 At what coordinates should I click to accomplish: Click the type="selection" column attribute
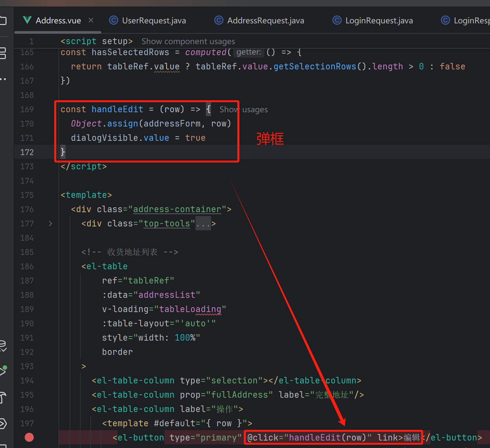click(221, 381)
